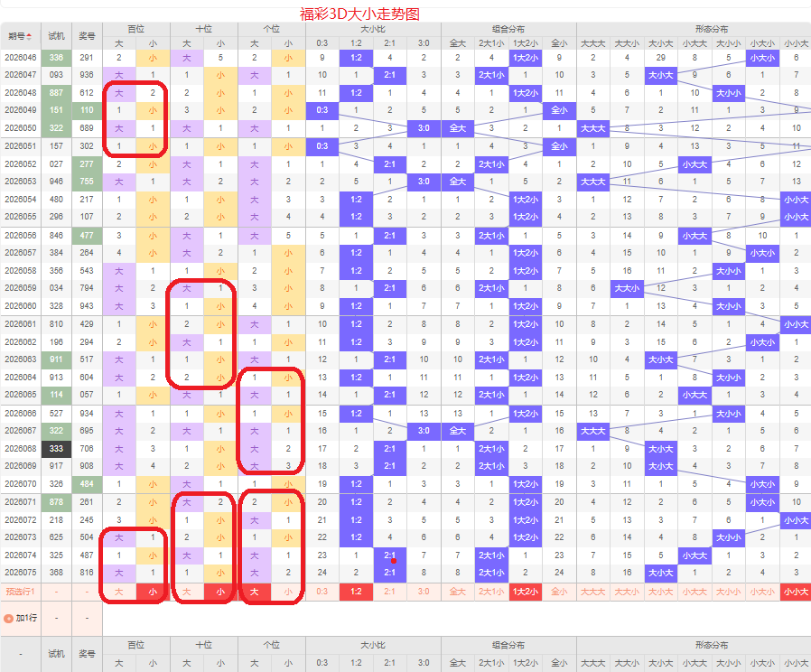Image resolution: width=811 pixels, height=672 pixels.
Task: Select 大大大 in the 预选行1 row
Action: 593,592
